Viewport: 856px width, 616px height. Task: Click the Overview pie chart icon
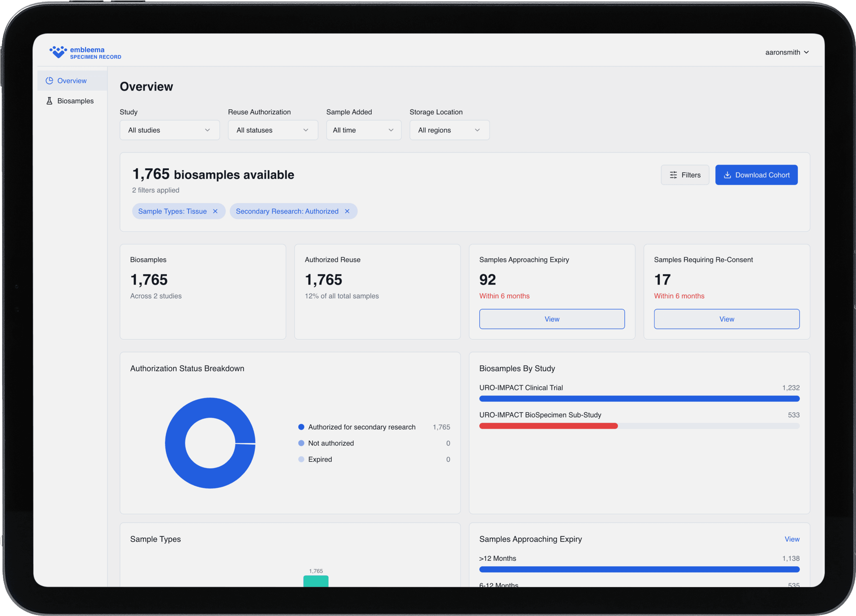pyautogui.click(x=49, y=81)
